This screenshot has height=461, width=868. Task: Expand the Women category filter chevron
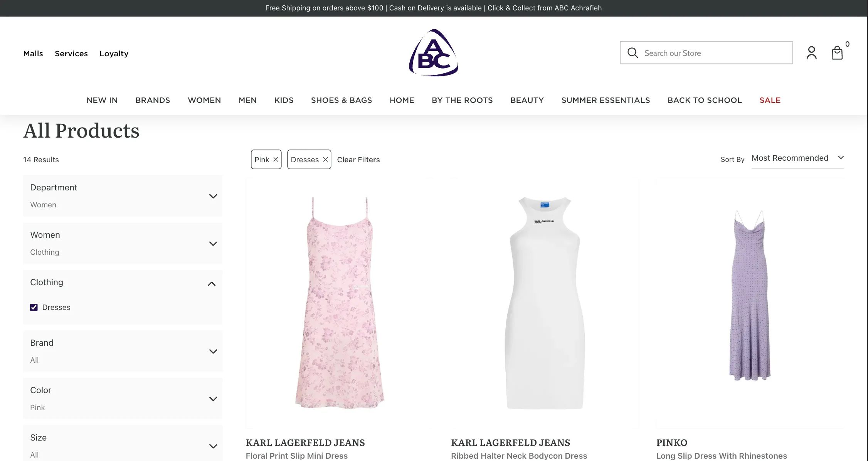click(213, 244)
